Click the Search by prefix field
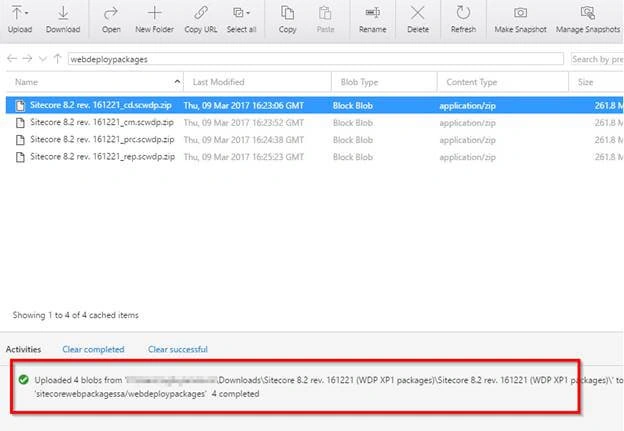The width and height of the screenshot is (624, 431). 597,59
